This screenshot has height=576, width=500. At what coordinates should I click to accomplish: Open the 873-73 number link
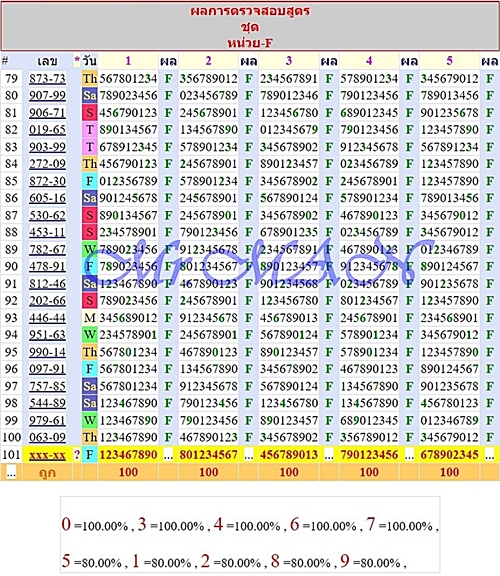(47, 78)
